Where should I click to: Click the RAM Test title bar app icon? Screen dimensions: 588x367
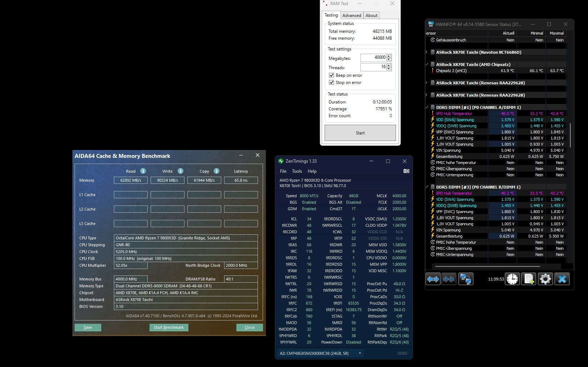click(325, 3)
